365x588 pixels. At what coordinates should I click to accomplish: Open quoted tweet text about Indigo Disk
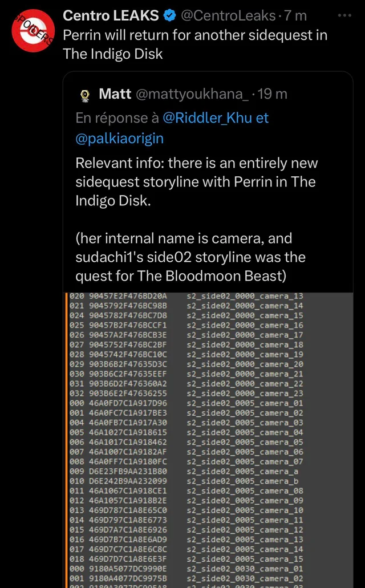point(197,182)
